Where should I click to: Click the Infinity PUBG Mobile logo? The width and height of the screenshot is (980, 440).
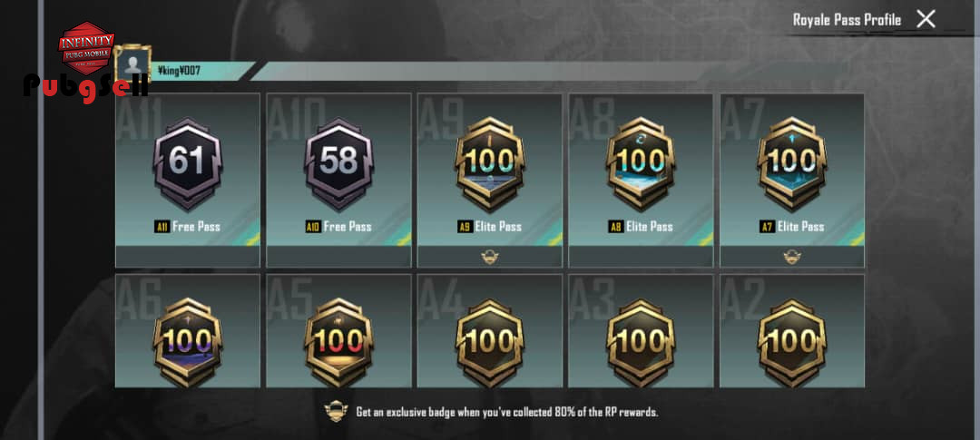pyautogui.click(x=86, y=48)
